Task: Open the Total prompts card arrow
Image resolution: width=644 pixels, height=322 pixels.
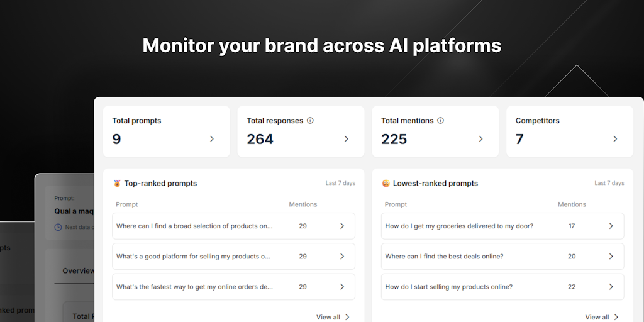Action: 212,139
